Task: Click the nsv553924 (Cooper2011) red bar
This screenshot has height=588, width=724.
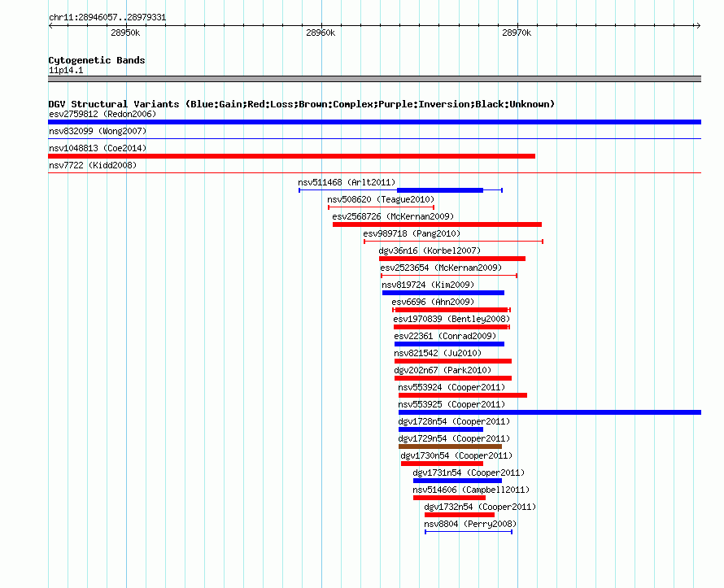Action: click(463, 395)
